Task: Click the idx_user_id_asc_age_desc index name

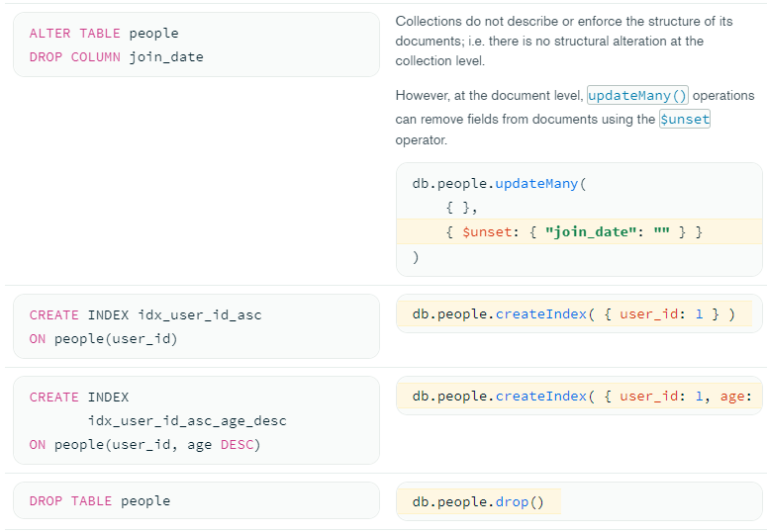Action: click(x=187, y=421)
